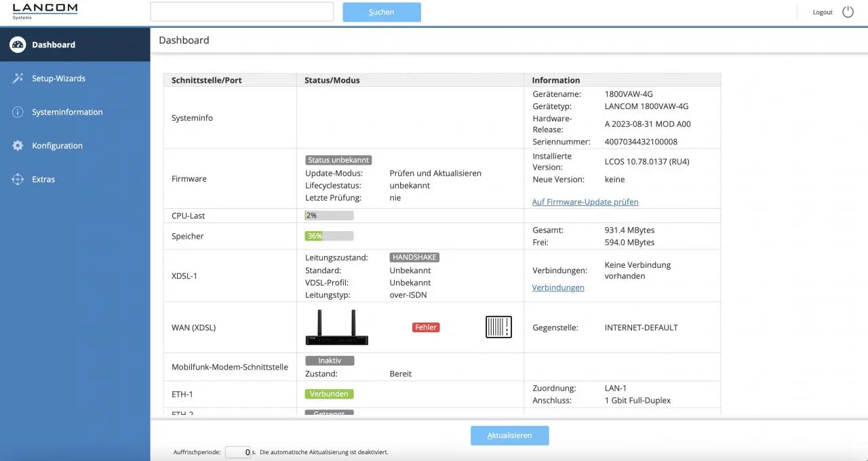The width and height of the screenshot is (868, 461).
Task: Click the power icon next to Logout
Action: point(848,12)
